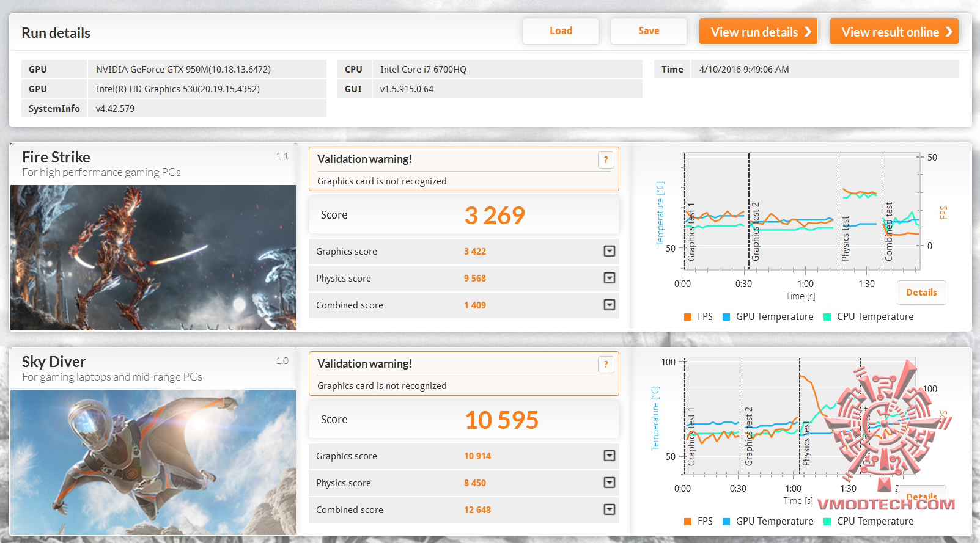Click the Fire Strike 'Graphics card is not recognized' message
Image resolution: width=980 pixels, height=543 pixels.
pyautogui.click(x=382, y=181)
